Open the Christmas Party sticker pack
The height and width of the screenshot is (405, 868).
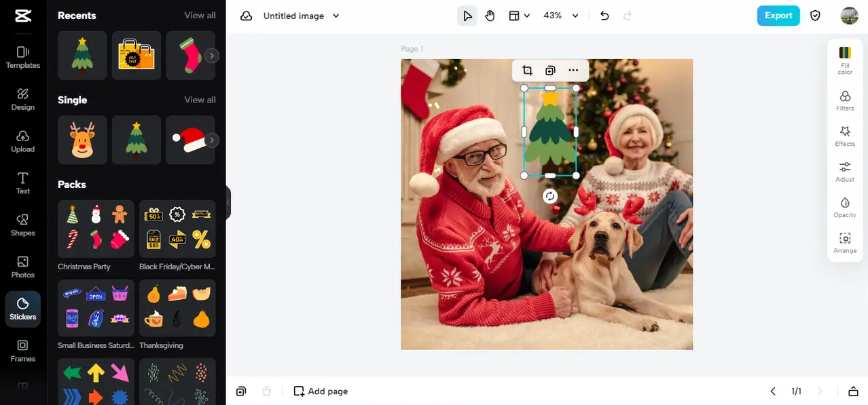click(96, 229)
